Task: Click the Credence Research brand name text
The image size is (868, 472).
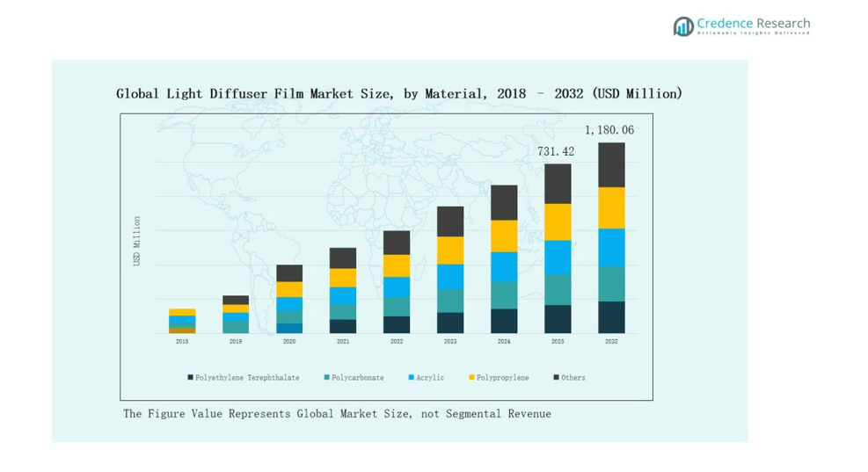Action: click(753, 24)
